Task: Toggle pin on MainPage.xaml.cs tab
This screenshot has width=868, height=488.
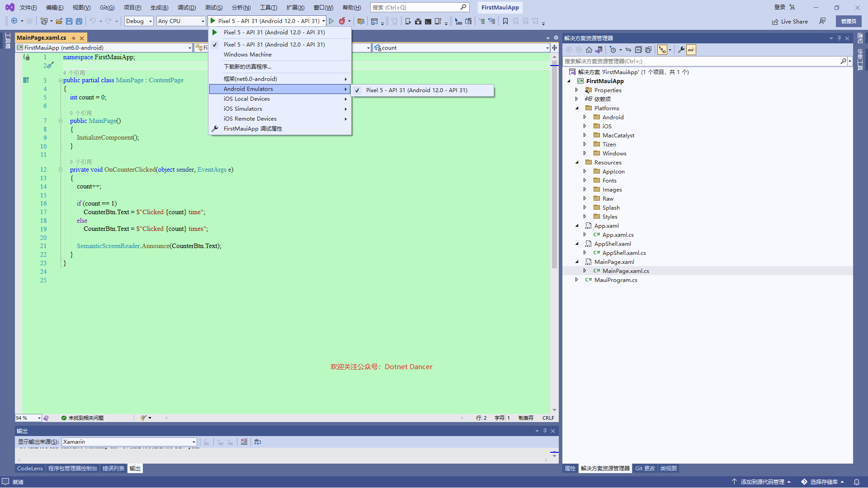Action: point(74,38)
